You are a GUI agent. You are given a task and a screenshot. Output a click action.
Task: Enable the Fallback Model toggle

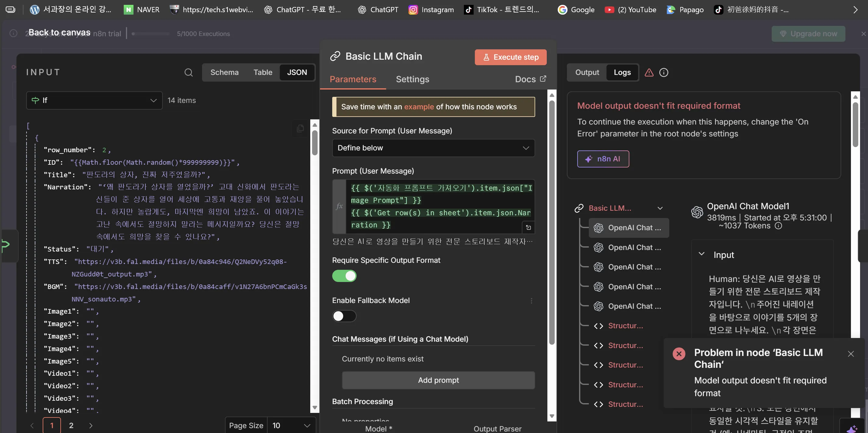[344, 316]
